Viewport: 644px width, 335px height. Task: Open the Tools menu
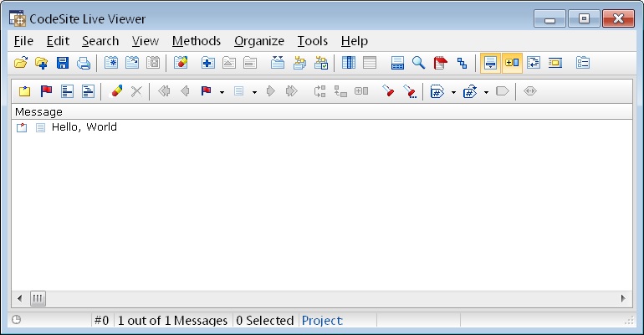point(313,41)
